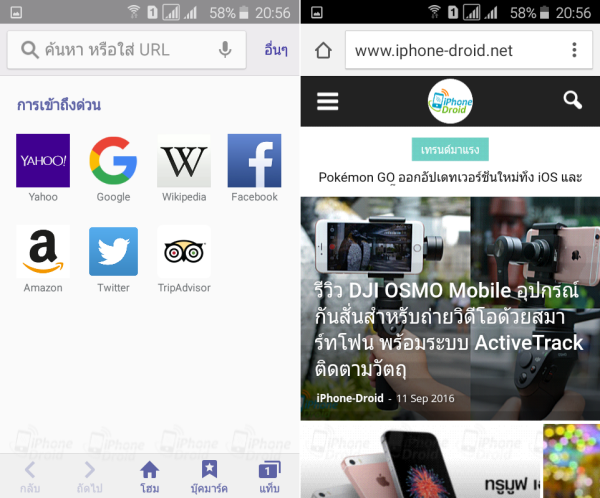Open the Wikipedia shortcut tile

click(x=184, y=161)
